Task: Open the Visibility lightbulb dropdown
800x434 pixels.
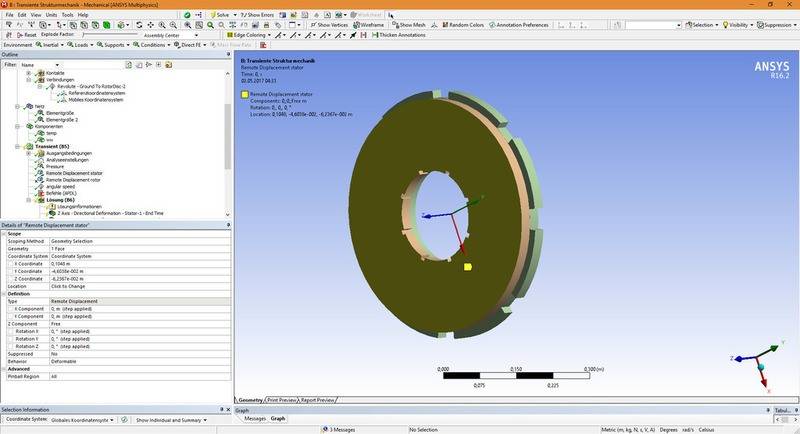Action: pos(737,24)
